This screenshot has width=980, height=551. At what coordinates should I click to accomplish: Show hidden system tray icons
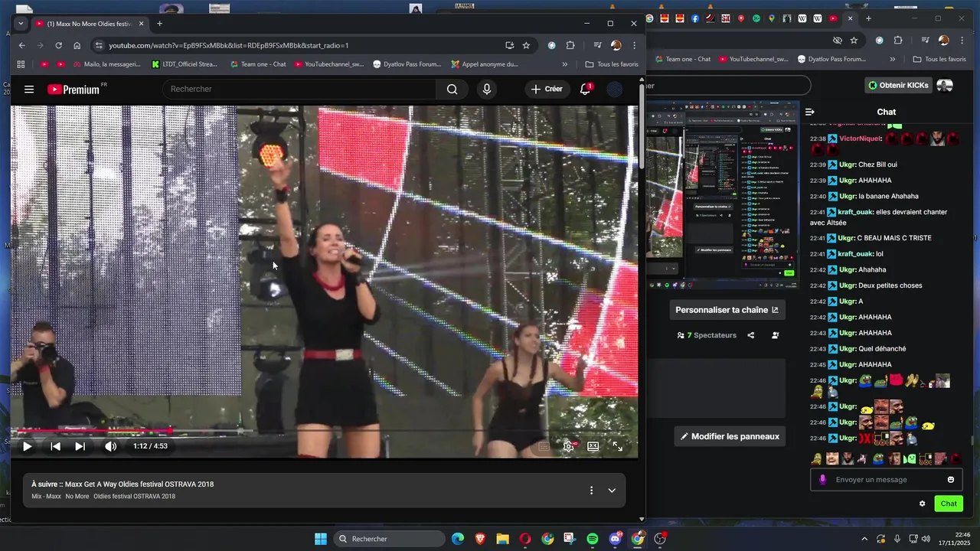[864, 539]
